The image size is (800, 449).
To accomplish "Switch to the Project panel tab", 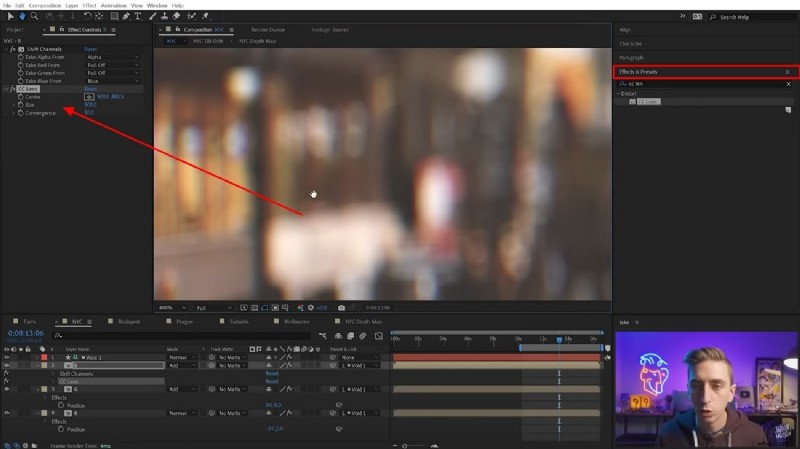I will click(15, 30).
